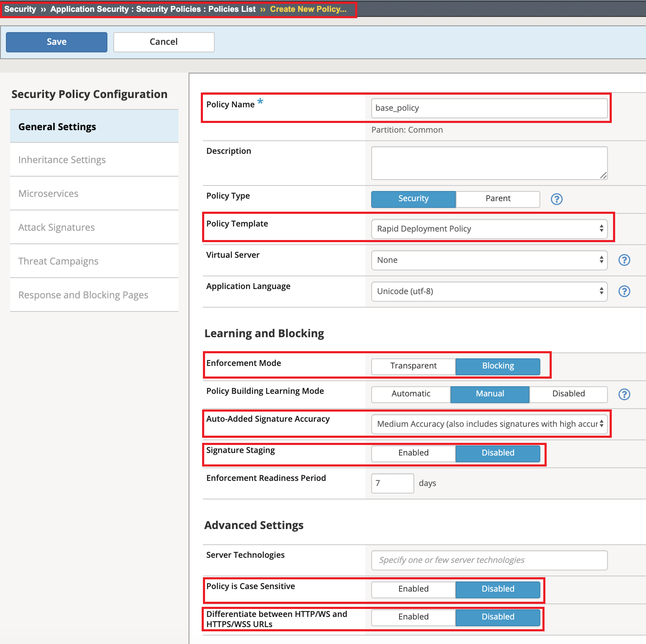Viewport: 646px width, 644px height.
Task: Go to Attack Signatures section
Action: 94,227
